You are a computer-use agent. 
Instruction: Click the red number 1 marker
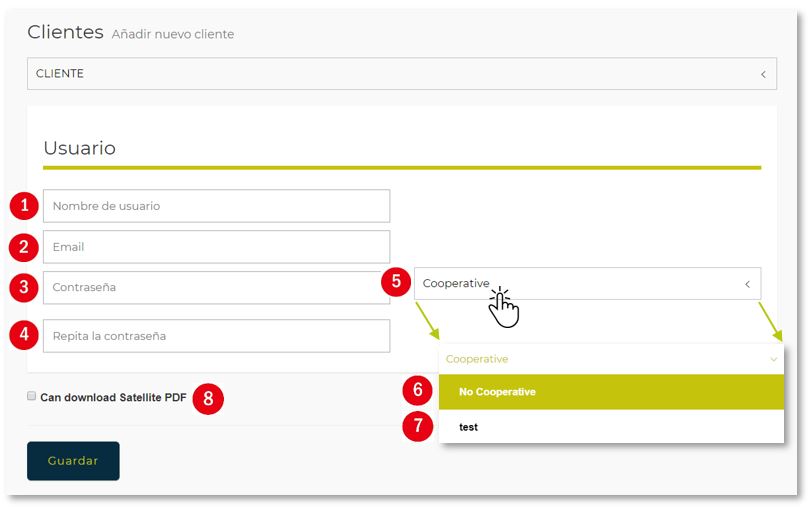24,206
